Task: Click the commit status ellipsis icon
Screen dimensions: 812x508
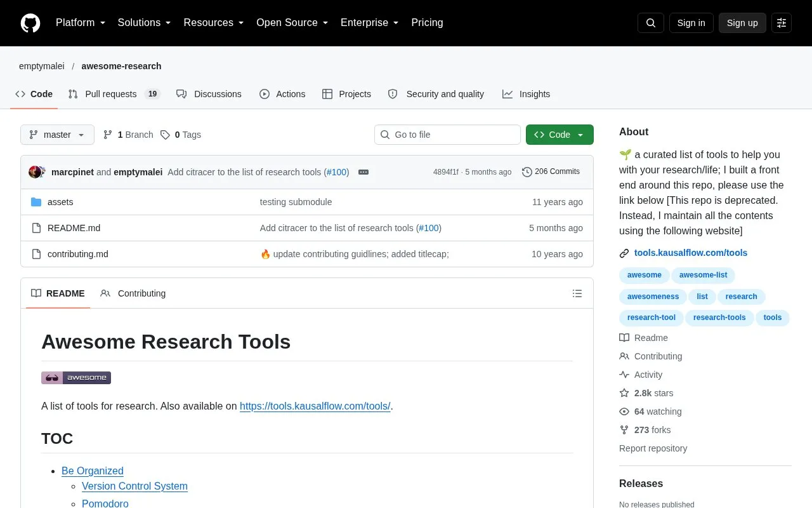Action: tap(363, 172)
